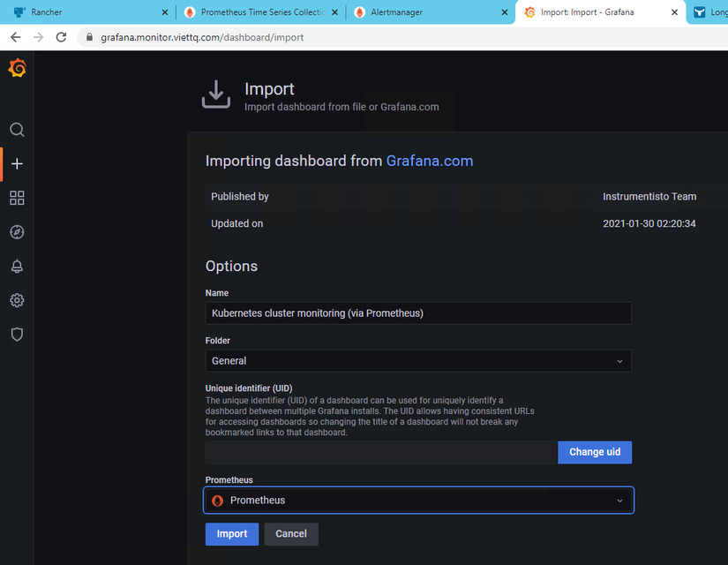Click the 'Unique identifier (UID)' label
Screen dimensions: 728x565
coord(249,388)
